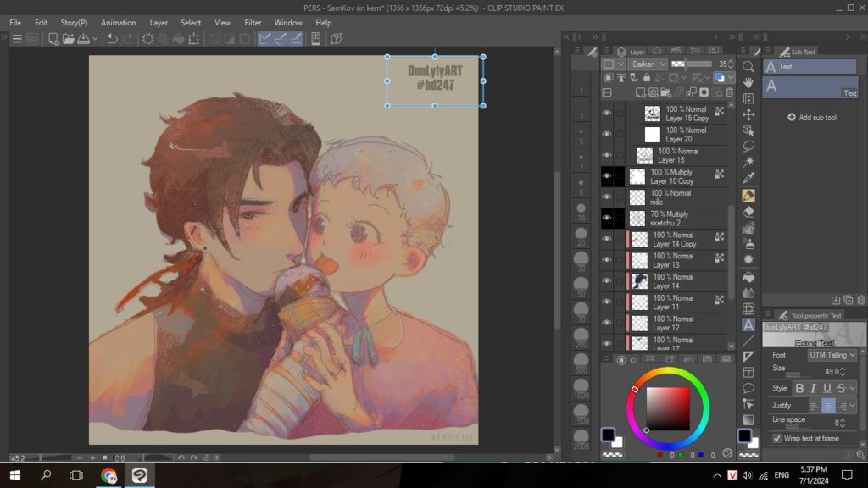Open the Edit menu
868x488 pixels.
(41, 23)
